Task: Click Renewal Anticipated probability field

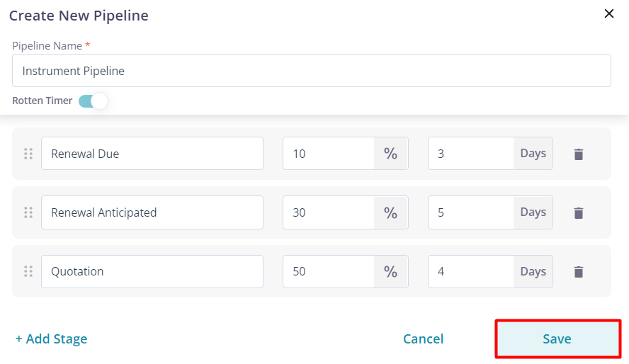Action: [x=329, y=212]
